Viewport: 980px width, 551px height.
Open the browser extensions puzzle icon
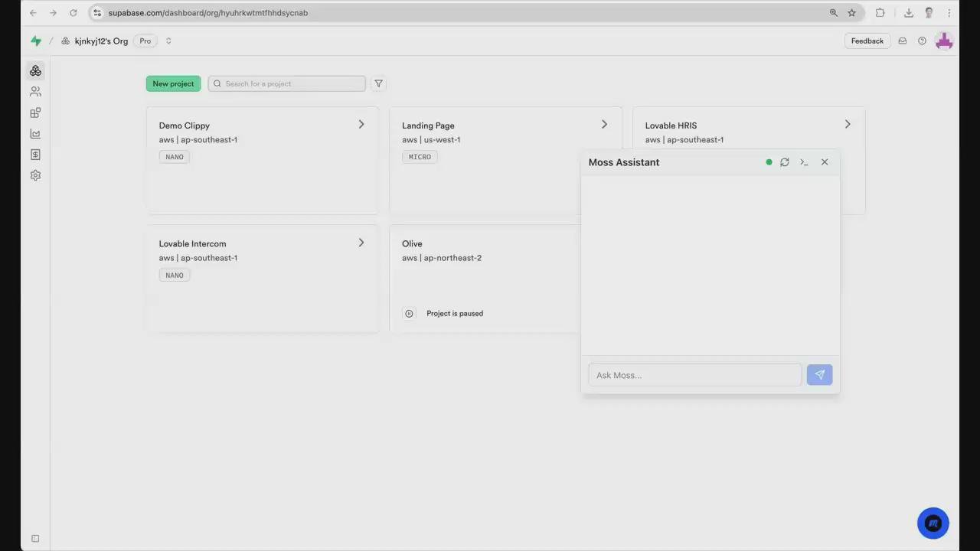(880, 13)
